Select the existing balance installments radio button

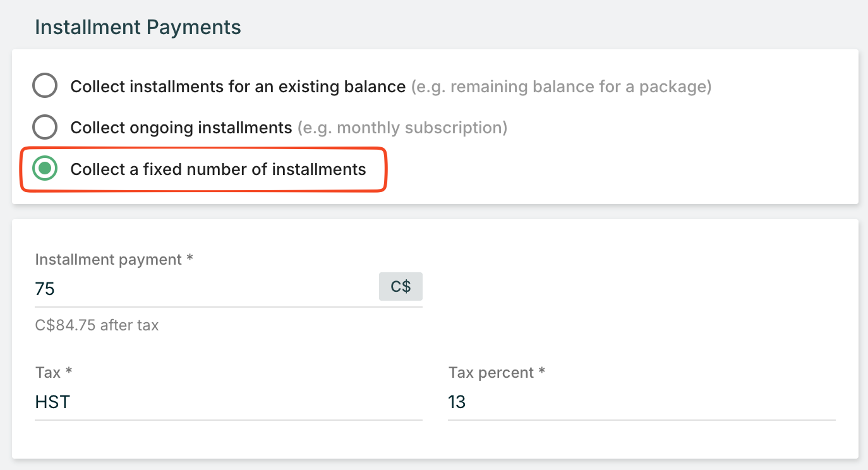pos(45,86)
